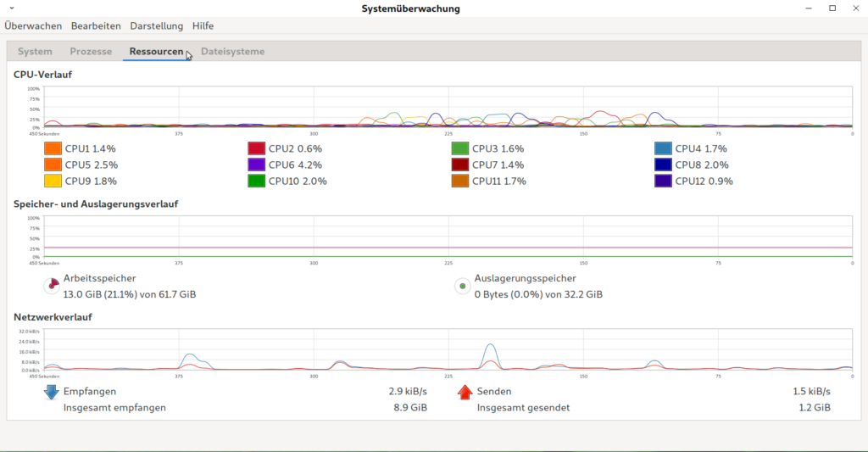The image size is (868, 452).
Task: Open the CPU3 green color swatch
Action: coord(460,148)
